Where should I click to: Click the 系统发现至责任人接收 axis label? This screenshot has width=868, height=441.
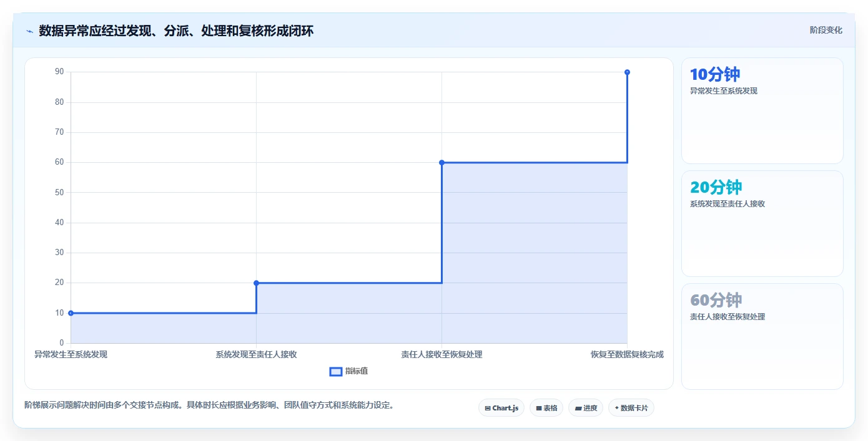coord(256,354)
